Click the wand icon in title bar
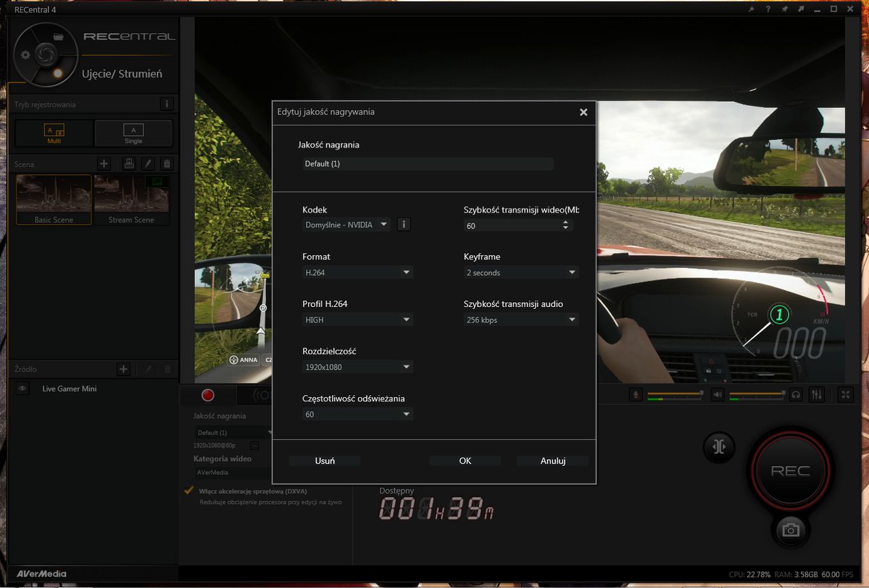This screenshot has height=588, width=869. point(752,10)
